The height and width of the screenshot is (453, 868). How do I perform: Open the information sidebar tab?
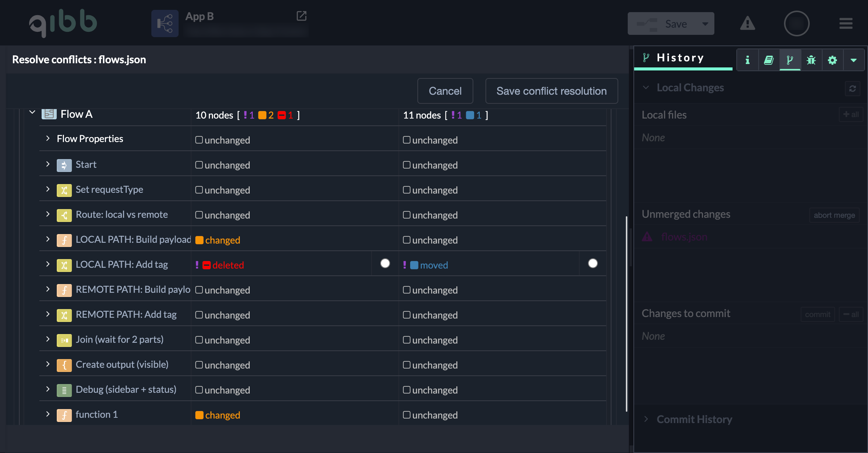[x=747, y=60]
